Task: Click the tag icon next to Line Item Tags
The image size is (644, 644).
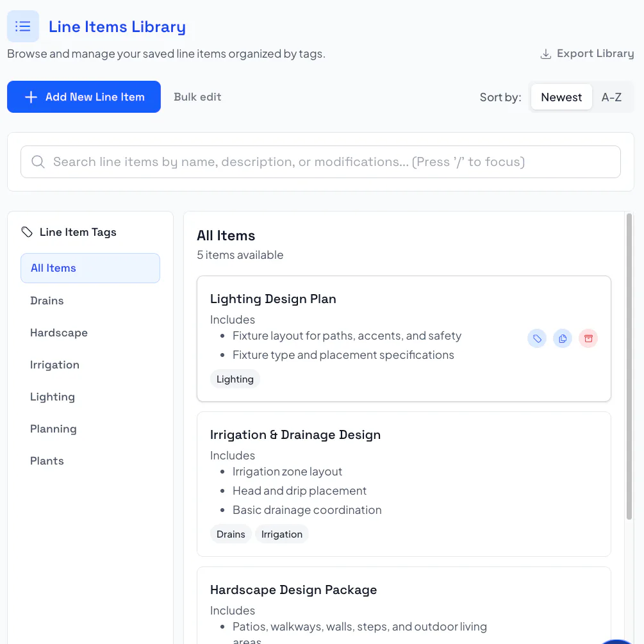Action: [x=27, y=232]
